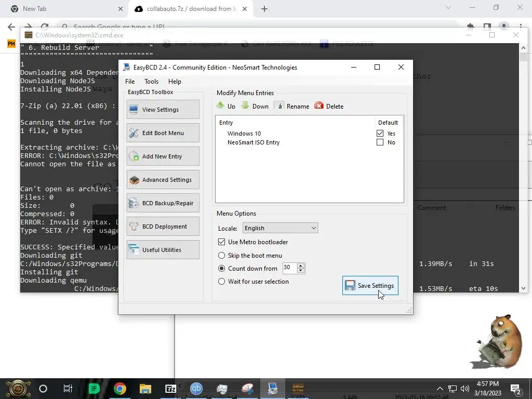Click the countdown seconds input field
Screen dimensions: 532x399
pos(290,268)
